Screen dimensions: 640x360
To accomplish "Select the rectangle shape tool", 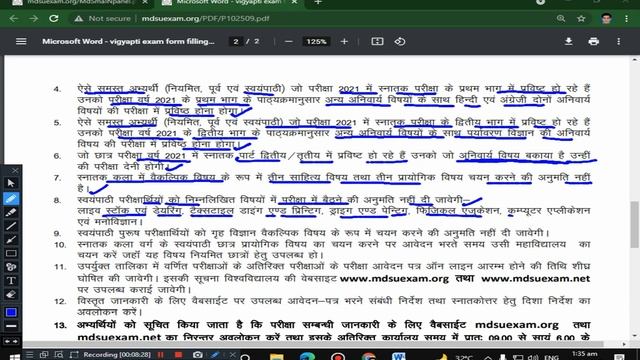I will click(x=11, y=253).
